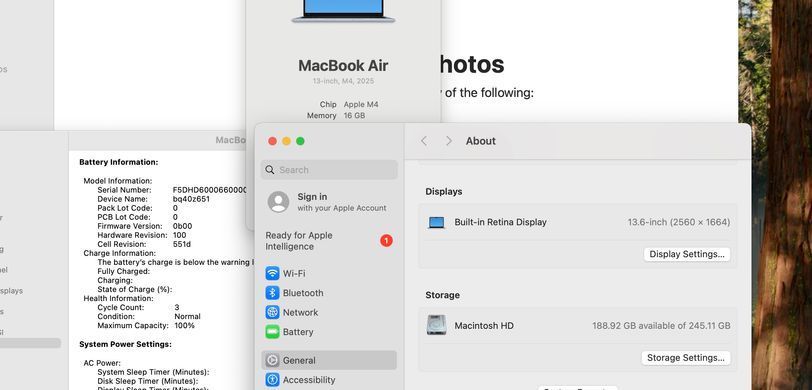The image size is (812, 390).
Task: Click Hardware Revision 100 row
Action: [141, 235]
